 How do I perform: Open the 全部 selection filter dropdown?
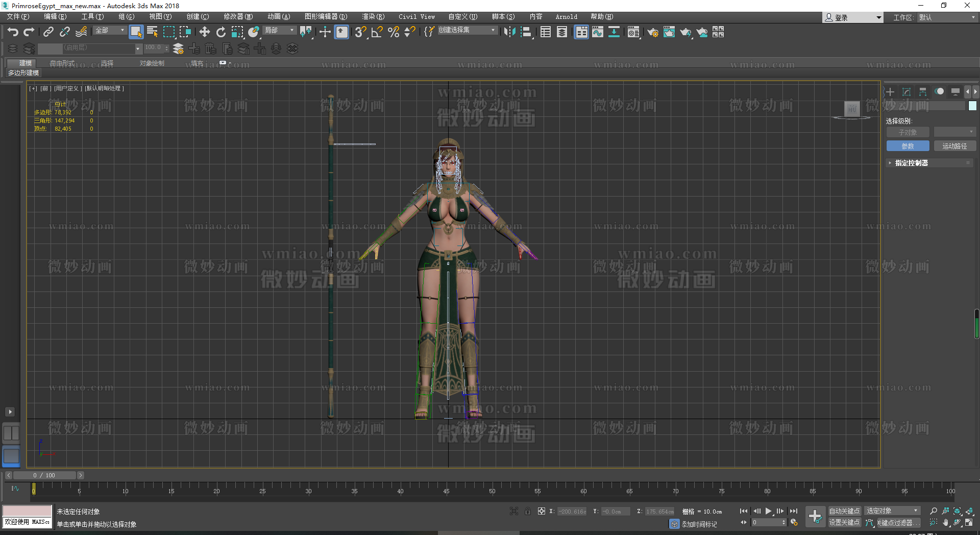(x=110, y=31)
